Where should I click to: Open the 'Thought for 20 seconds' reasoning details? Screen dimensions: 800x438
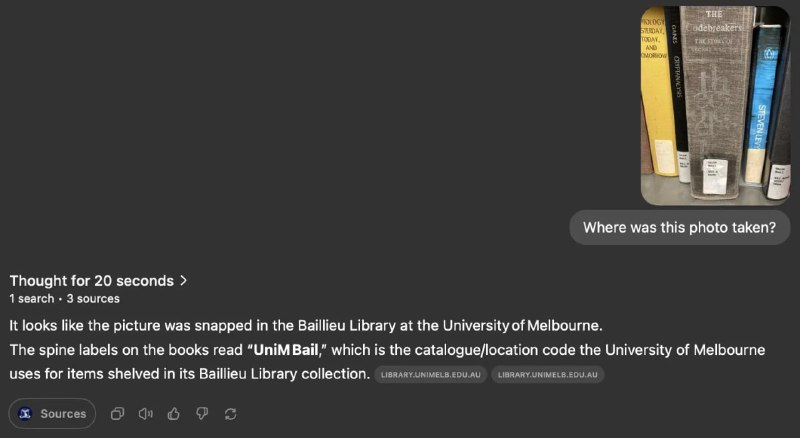pyautogui.click(x=98, y=281)
